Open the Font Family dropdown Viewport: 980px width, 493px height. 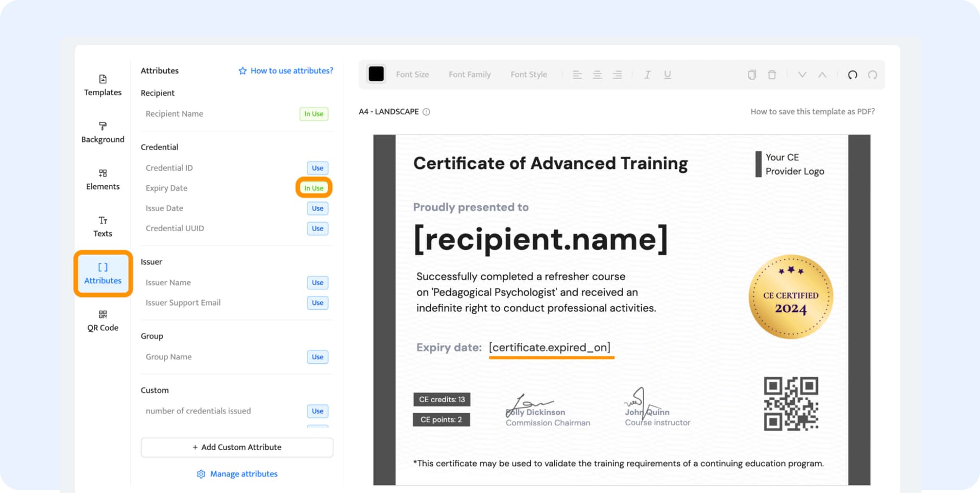[x=470, y=75]
